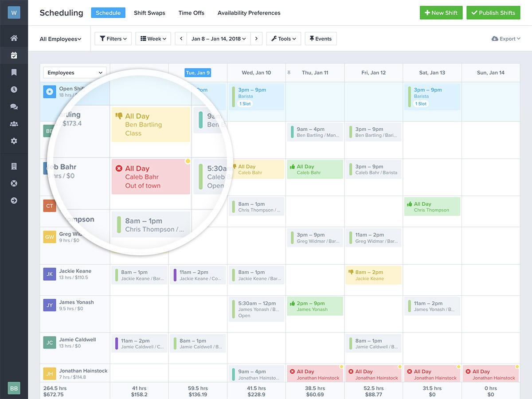Viewport: 532px width, 399px height.
Task: Open the clock attendance icon in the sidebar
Action: coord(14,90)
